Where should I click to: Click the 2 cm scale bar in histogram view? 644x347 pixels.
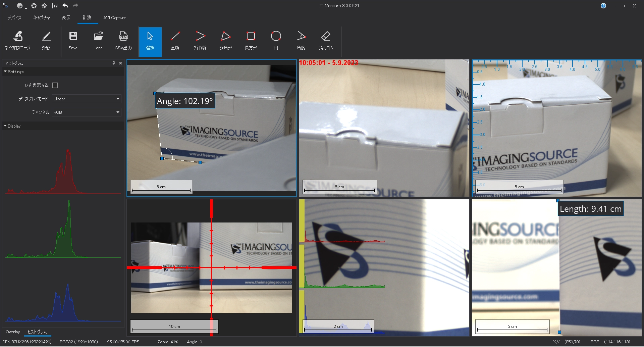pyautogui.click(x=338, y=327)
